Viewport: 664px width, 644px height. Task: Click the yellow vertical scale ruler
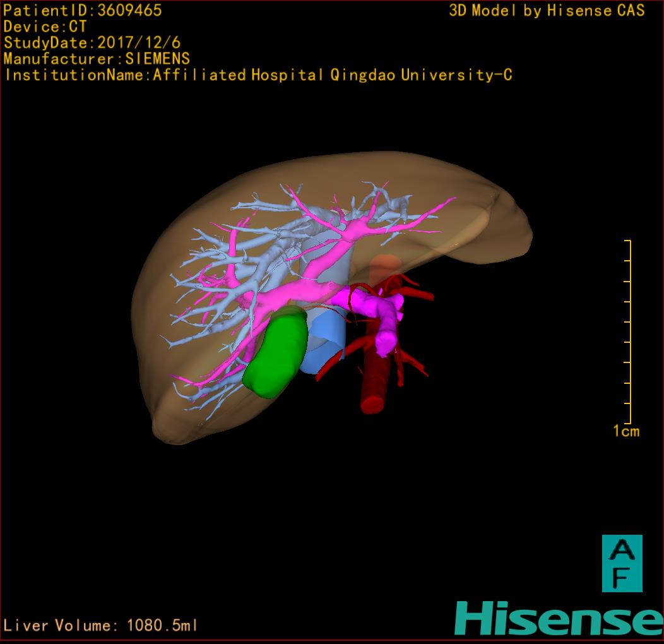pyautogui.click(x=629, y=331)
